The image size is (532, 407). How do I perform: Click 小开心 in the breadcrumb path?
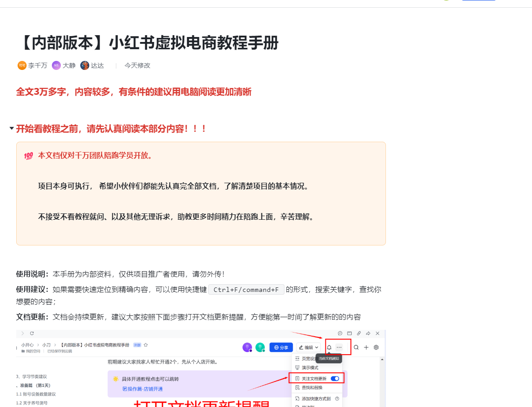[27, 345]
